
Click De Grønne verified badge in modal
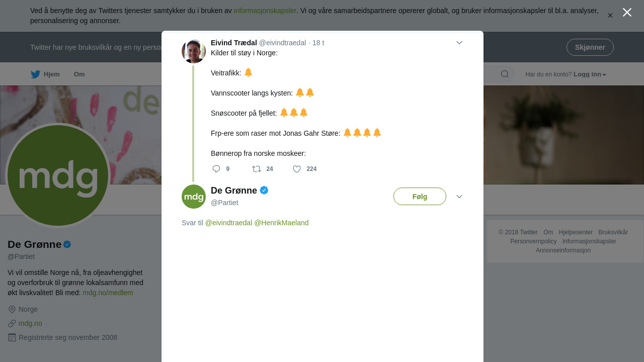tap(264, 191)
